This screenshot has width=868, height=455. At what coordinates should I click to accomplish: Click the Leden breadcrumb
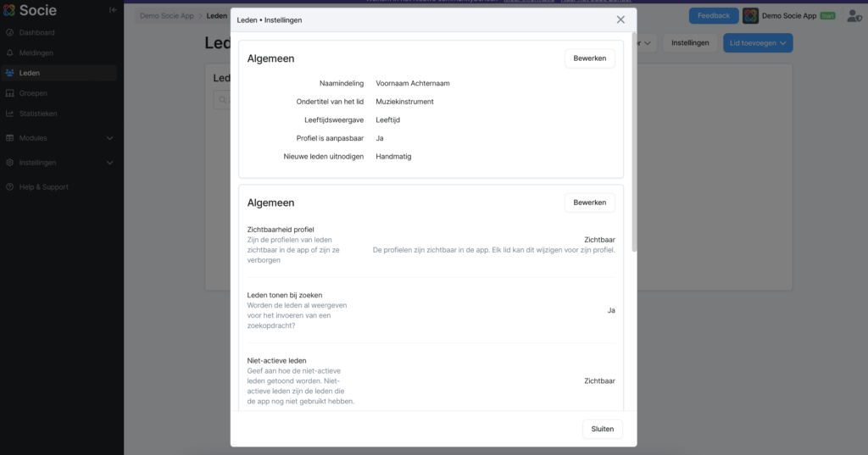click(216, 15)
